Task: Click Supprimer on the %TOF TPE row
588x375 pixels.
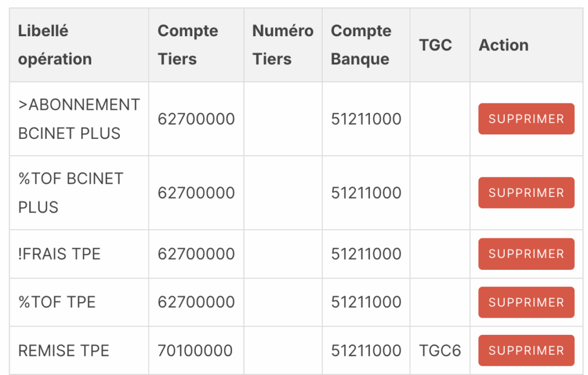Action: click(526, 302)
